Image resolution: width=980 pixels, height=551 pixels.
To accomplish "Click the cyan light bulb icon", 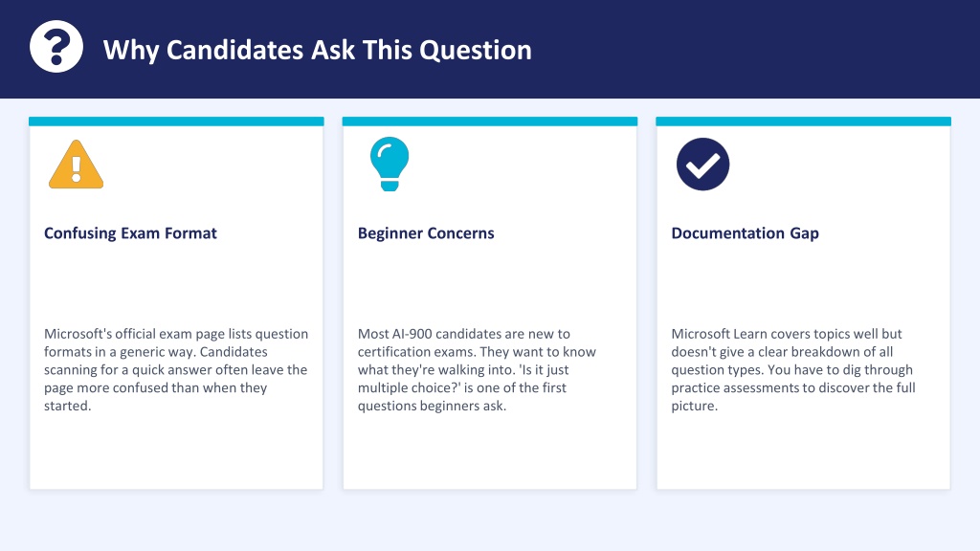I will 390,164.
